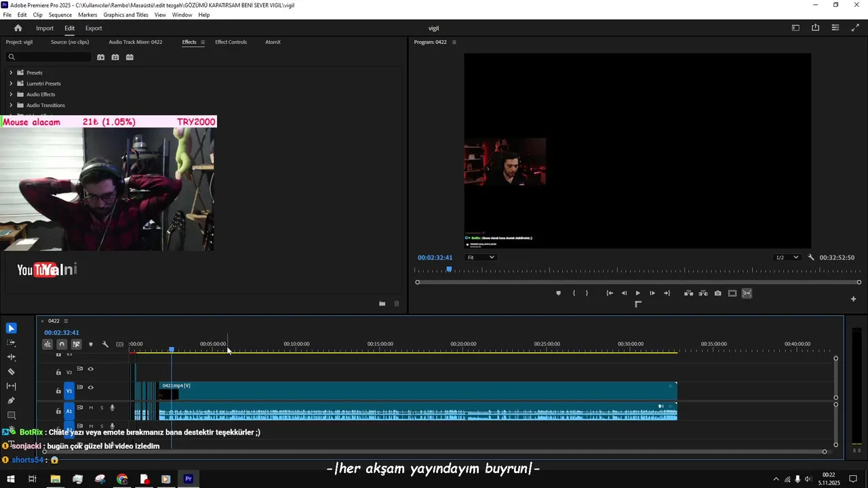Open 0422 timeline panel menu
Image resolution: width=868 pixels, height=488 pixels.
66,321
